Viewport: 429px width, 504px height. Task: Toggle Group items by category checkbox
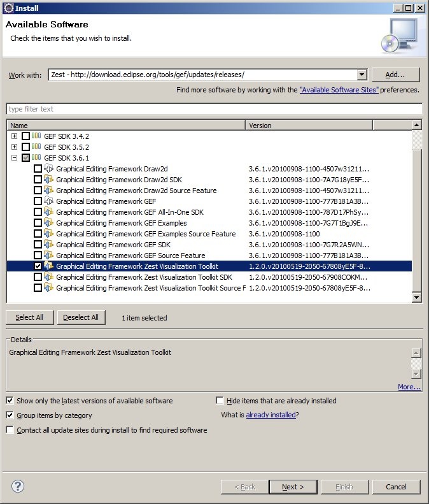click(x=10, y=415)
